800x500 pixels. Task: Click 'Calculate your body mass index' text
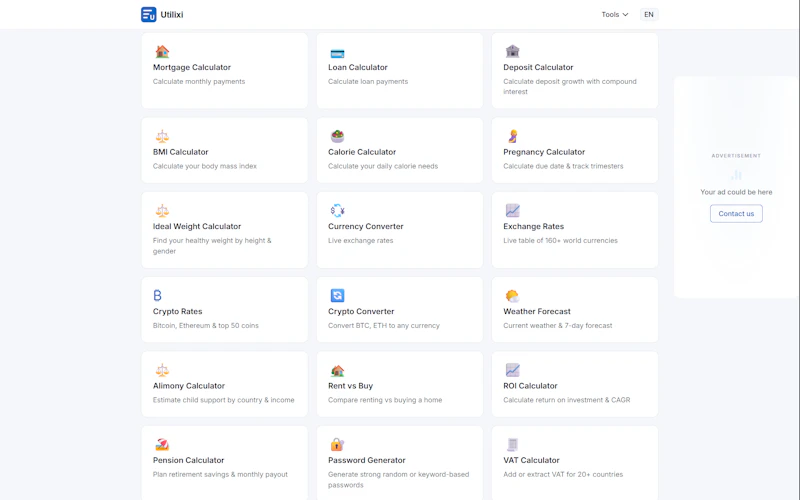pyautogui.click(x=205, y=166)
